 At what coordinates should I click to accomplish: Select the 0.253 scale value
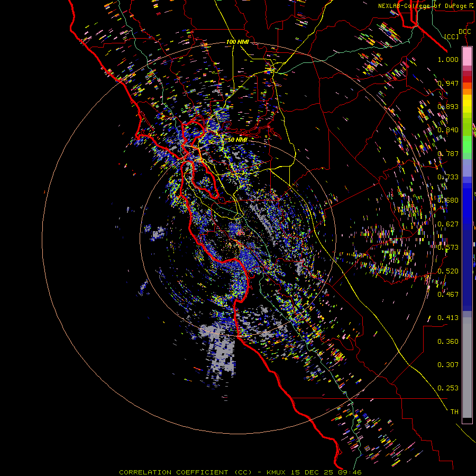pyautogui.click(x=448, y=388)
